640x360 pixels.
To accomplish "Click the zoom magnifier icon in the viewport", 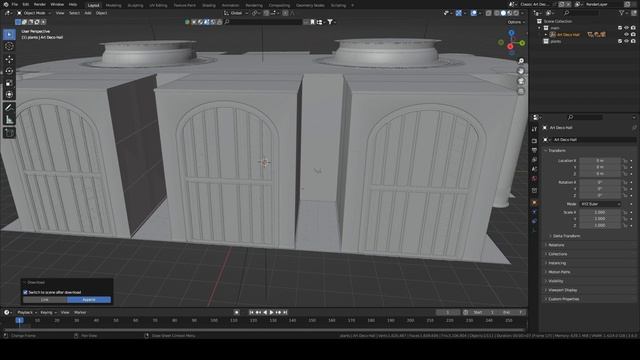I will [521, 61].
